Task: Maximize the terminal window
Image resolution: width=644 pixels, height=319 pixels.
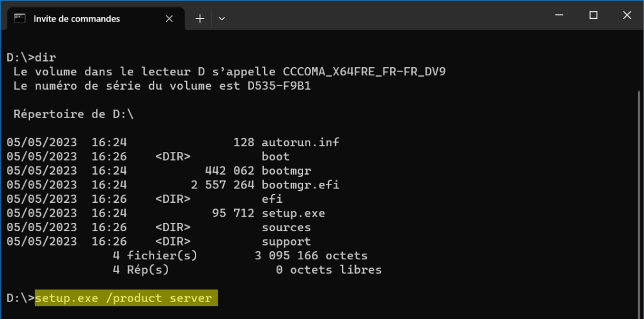Action: tap(593, 16)
